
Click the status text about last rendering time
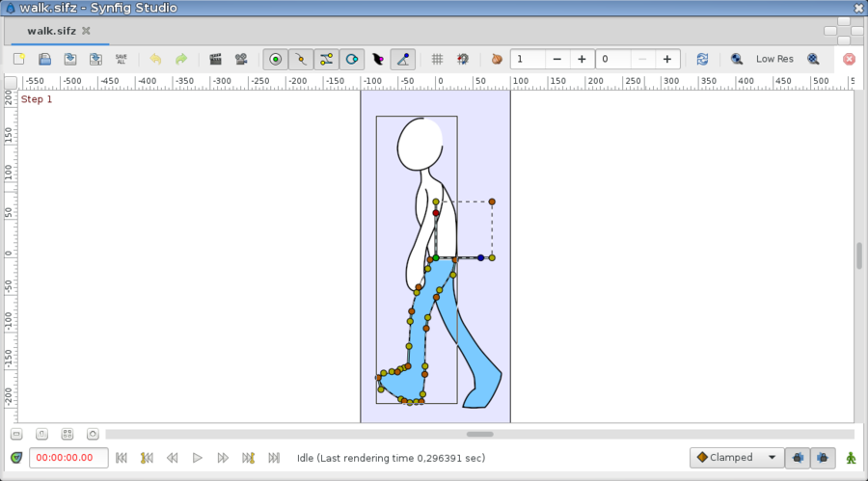coord(391,458)
